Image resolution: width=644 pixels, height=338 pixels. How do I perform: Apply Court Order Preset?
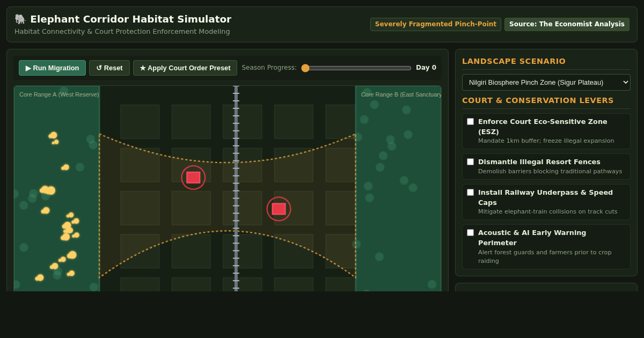[x=185, y=68]
